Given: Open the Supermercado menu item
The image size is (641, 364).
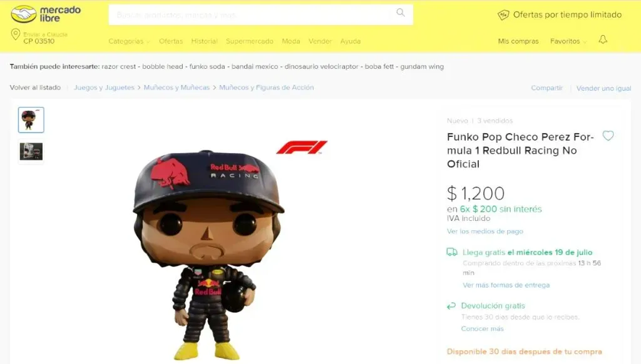Looking at the screenshot, I should 249,41.
